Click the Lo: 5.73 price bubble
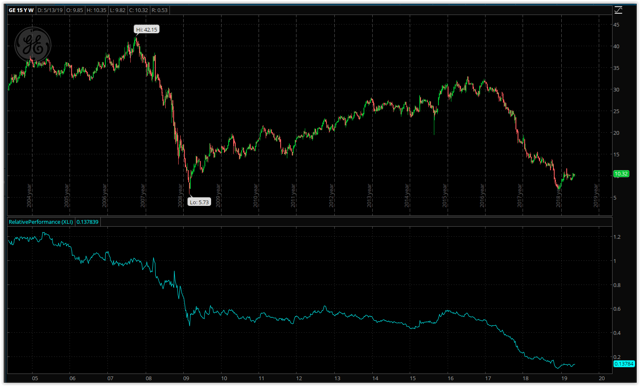The image size is (640, 386). click(x=199, y=202)
